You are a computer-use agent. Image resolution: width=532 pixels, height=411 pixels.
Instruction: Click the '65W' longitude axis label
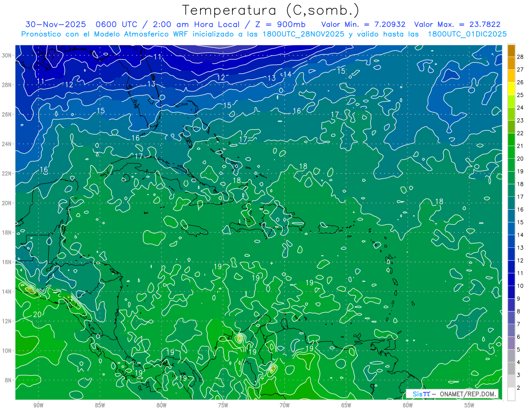346,405
